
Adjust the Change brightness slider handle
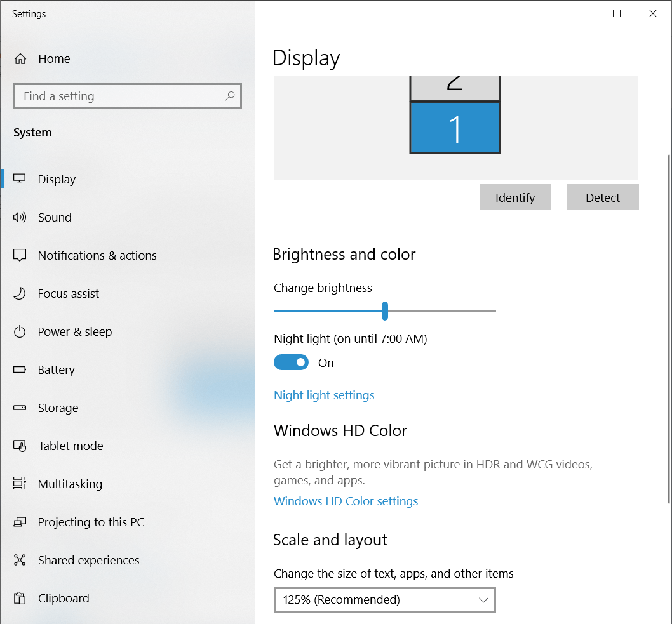385,311
